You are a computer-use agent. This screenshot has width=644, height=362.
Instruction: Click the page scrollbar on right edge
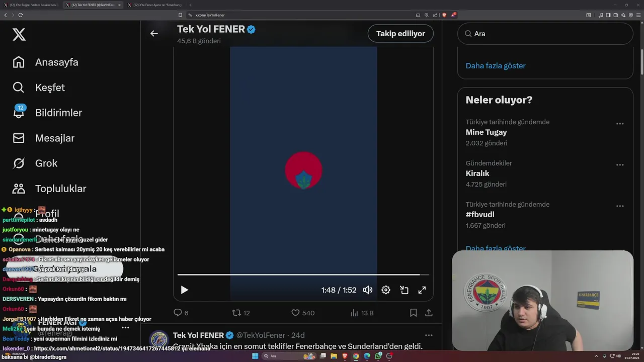tap(641, 63)
